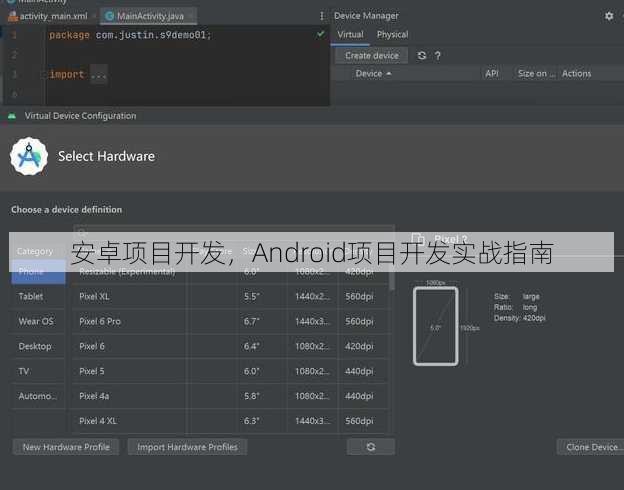
Task: Click the API column header
Action: (491, 74)
